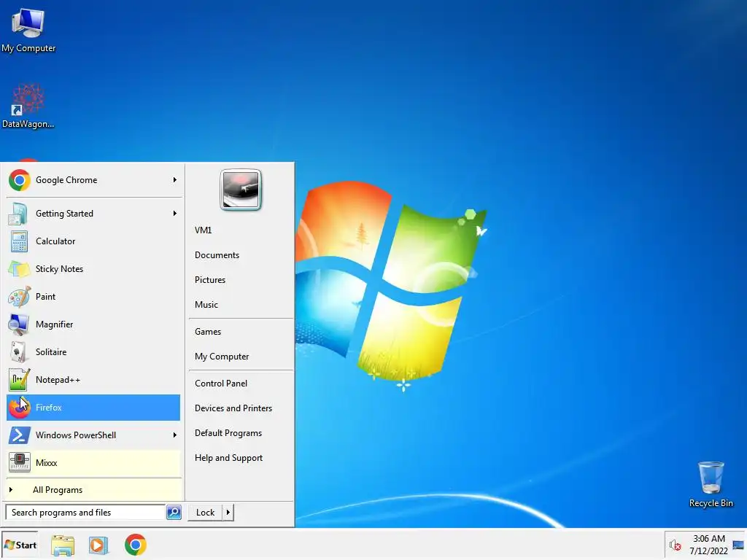Expand All Programs list
This screenshot has height=560, width=747.
pos(94,490)
